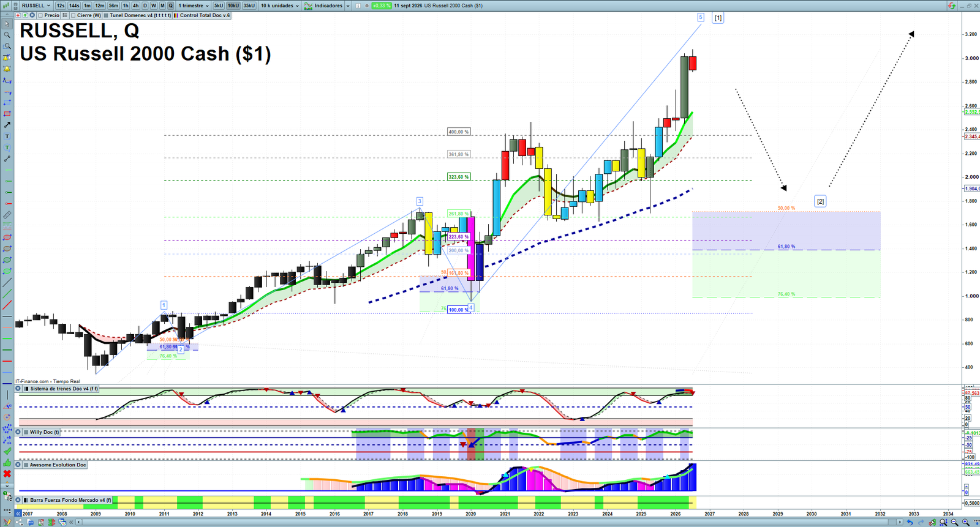
Task: Close the Willy Doc indicator panel
Action: 18,432
